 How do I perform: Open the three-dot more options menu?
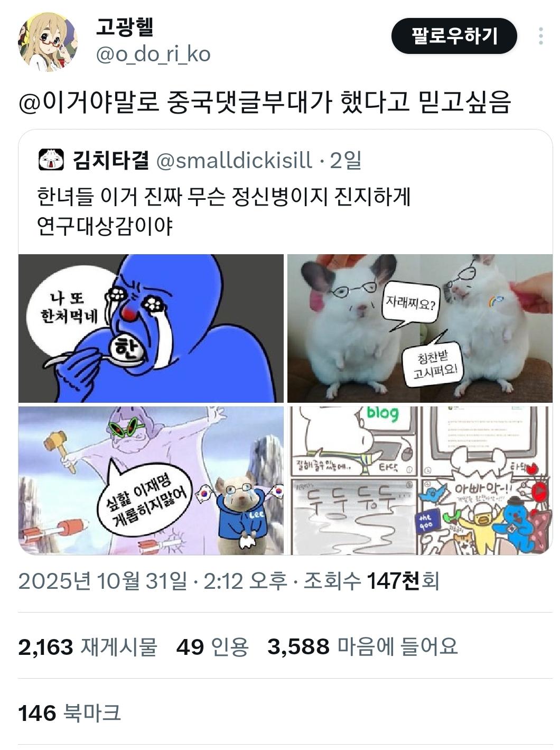pyautogui.click(x=540, y=36)
